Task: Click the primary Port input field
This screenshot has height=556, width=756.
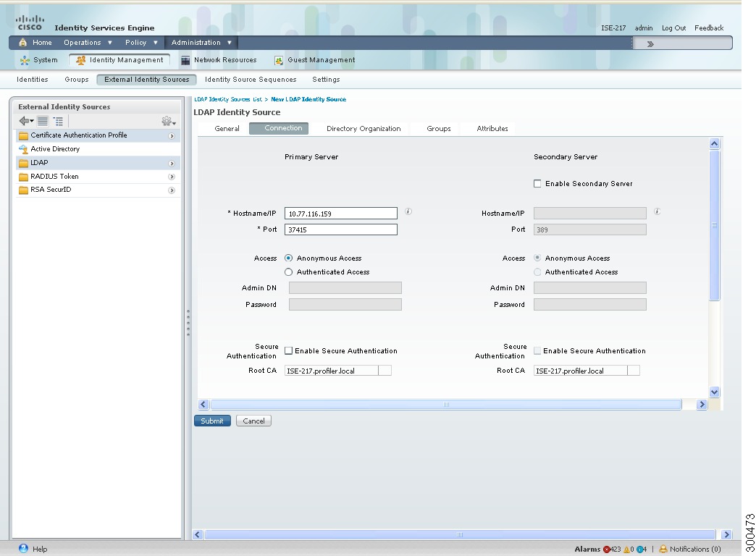Action: [341, 229]
